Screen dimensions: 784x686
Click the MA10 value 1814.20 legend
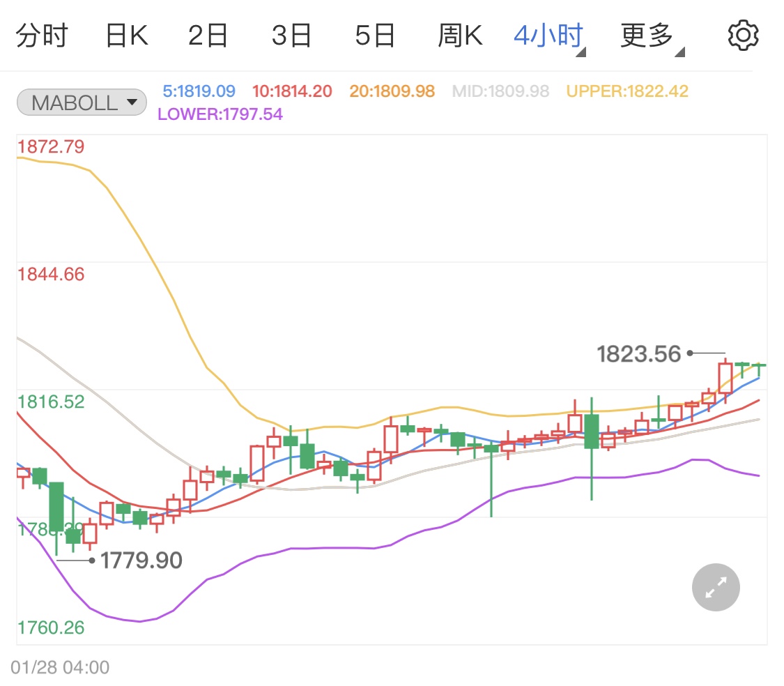point(292,91)
